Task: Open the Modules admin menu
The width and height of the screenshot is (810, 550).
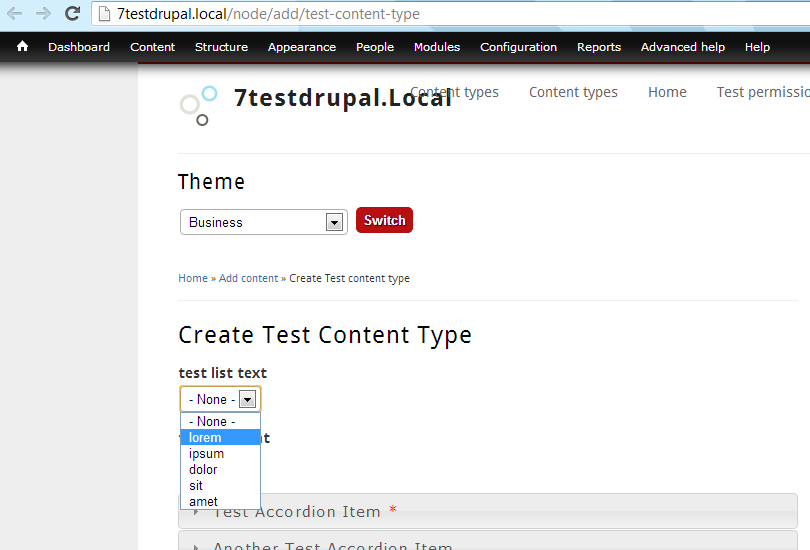Action: 437,47
